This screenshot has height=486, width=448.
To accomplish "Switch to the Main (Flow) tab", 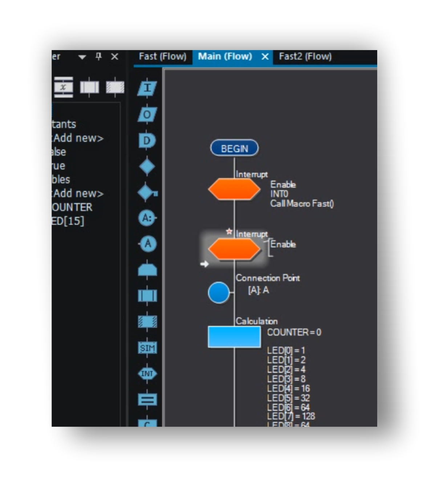I will click(225, 56).
